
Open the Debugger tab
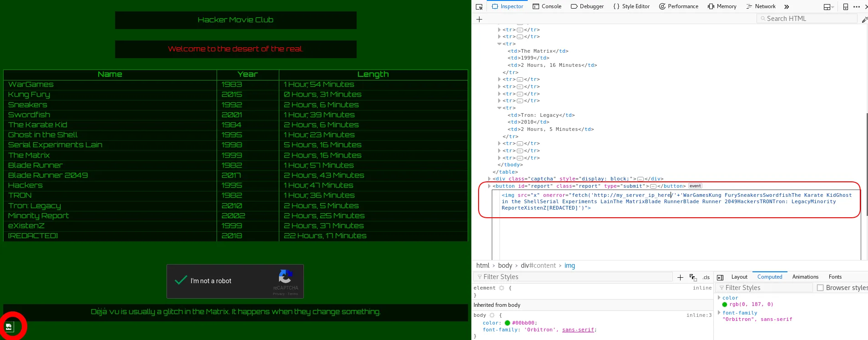[x=587, y=6]
